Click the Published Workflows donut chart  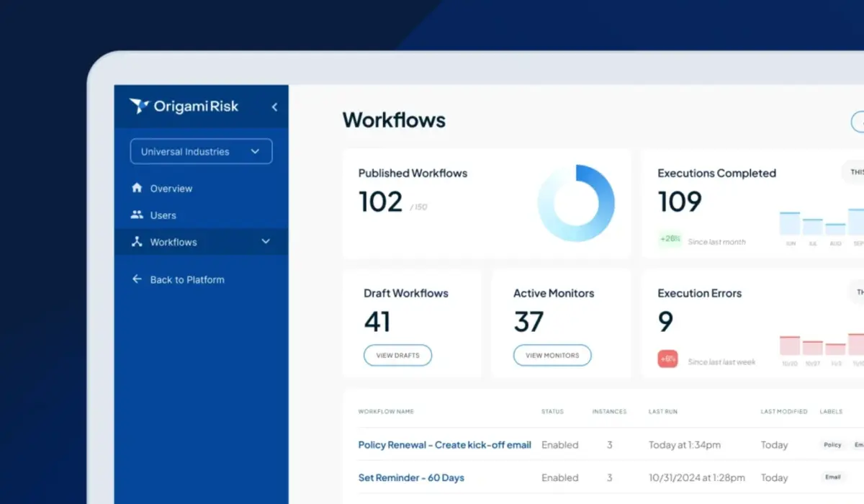coord(576,203)
